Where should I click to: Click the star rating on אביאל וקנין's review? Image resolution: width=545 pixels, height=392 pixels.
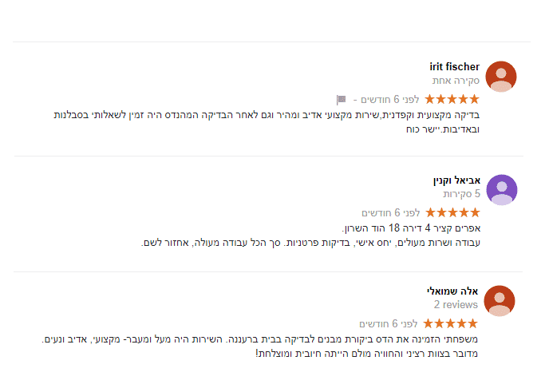tap(452, 213)
